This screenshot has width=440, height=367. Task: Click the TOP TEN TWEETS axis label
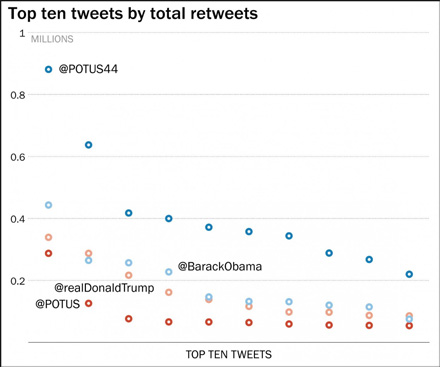pos(229,354)
